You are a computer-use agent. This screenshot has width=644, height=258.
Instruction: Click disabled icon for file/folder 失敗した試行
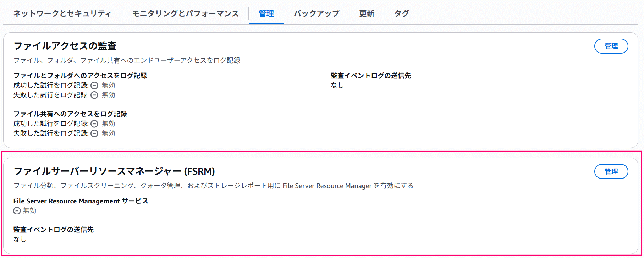click(94, 95)
